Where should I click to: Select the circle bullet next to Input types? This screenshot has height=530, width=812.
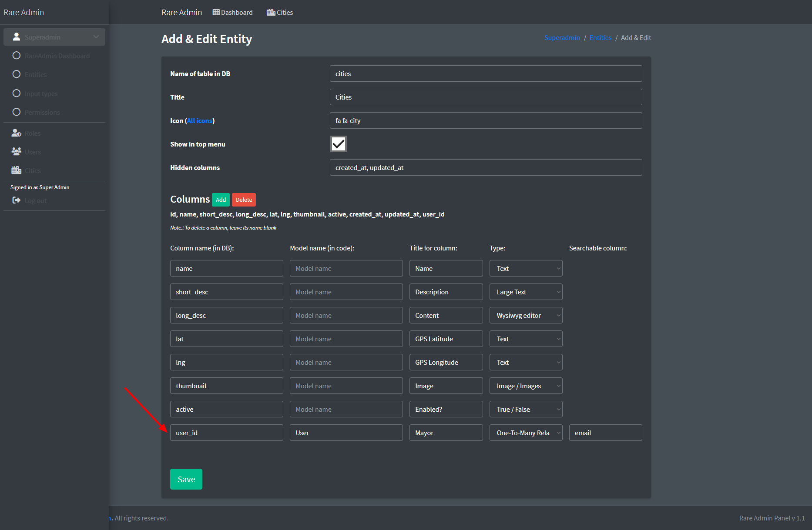(x=17, y=93)
